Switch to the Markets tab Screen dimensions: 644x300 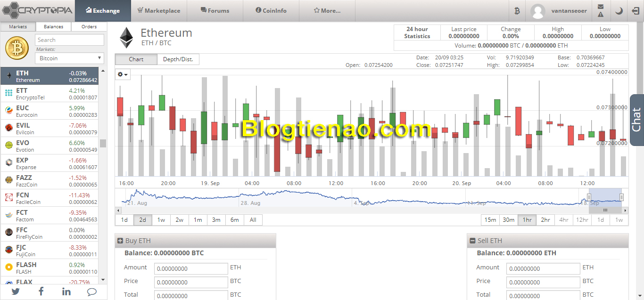click(x=18, y=27)
